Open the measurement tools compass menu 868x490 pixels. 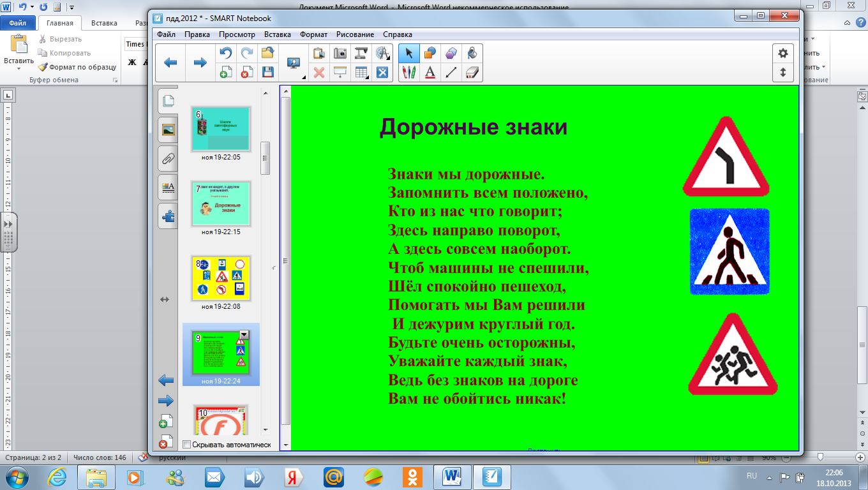coord(382,53)
